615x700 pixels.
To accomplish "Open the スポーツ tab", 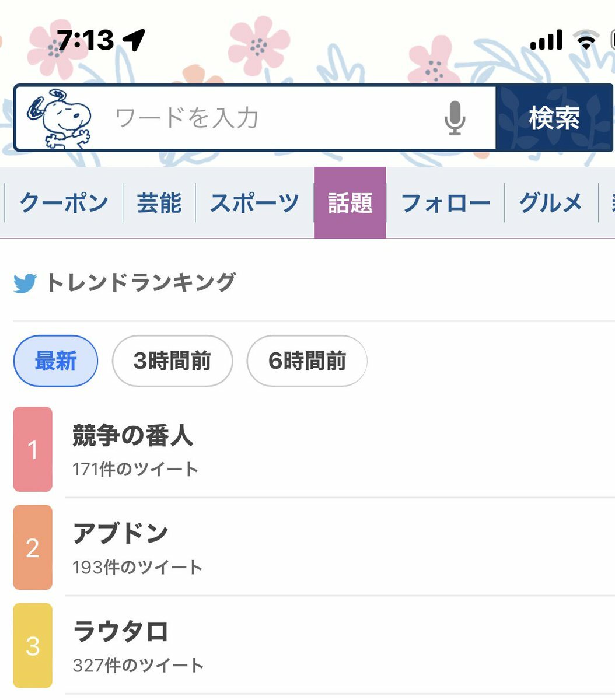I will click(x=254, y=203).
